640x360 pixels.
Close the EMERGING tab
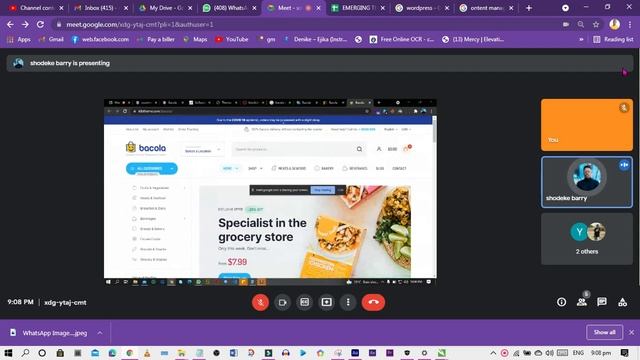[382, 8]
